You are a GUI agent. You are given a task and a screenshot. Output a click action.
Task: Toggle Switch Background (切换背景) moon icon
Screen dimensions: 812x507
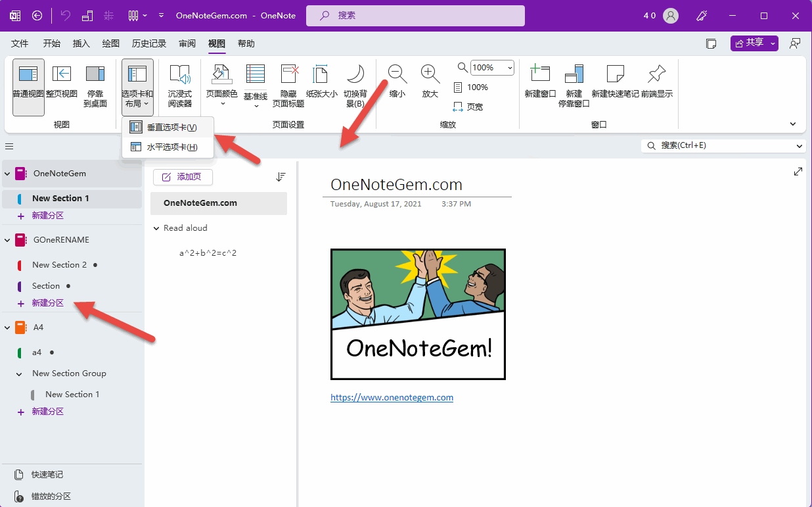[x=355, y=87]
